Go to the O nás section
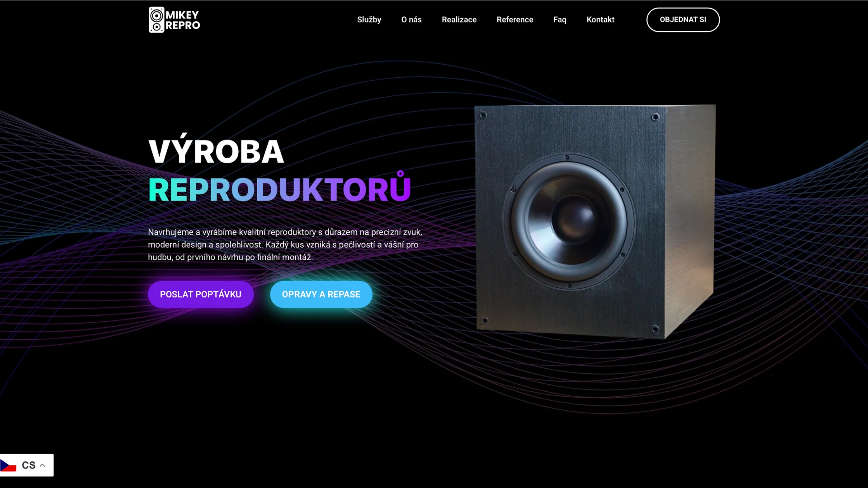 [411, 19]
